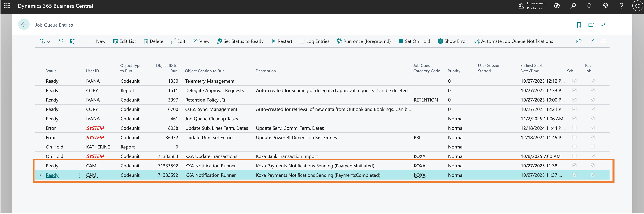Select the Retention Policy JQ row
Image resolution: width=644 pixels, height=214 pixels.
pyautogui.click(x=322, y=100)
